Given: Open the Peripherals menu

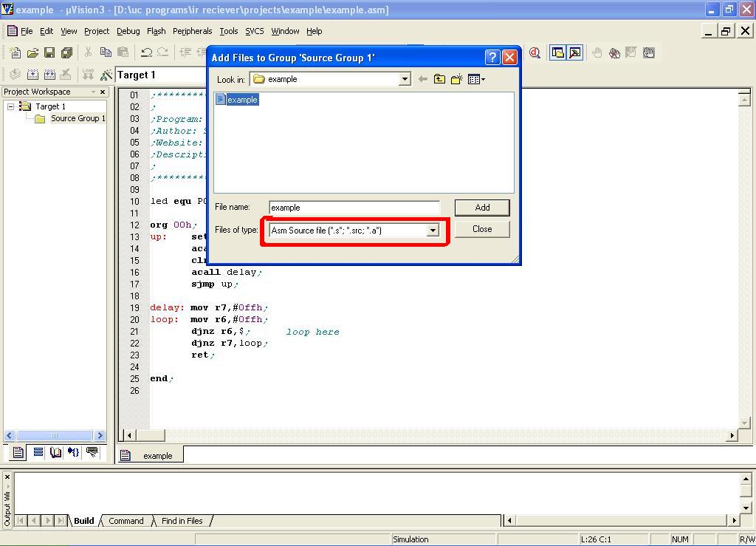Looking at the screenshot, I should pyautogui.click(x=192, y=31).
